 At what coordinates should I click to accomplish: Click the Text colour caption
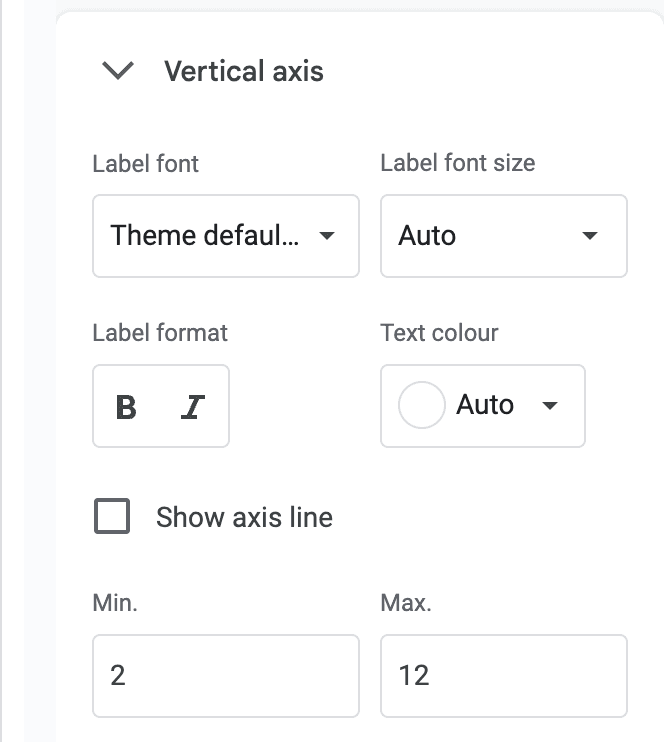tap(439, 332)
